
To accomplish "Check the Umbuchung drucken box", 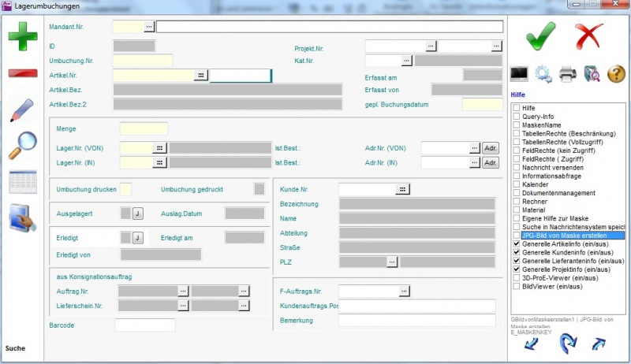I will [x=125, y=189].
